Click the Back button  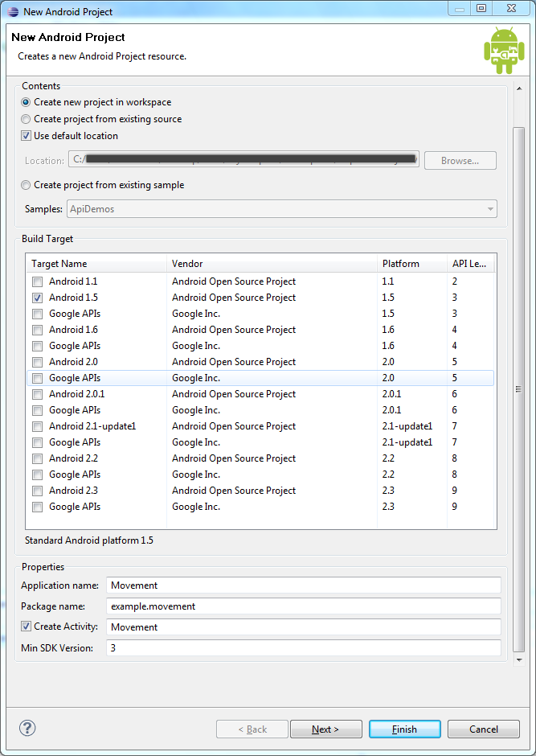point(252,729)
